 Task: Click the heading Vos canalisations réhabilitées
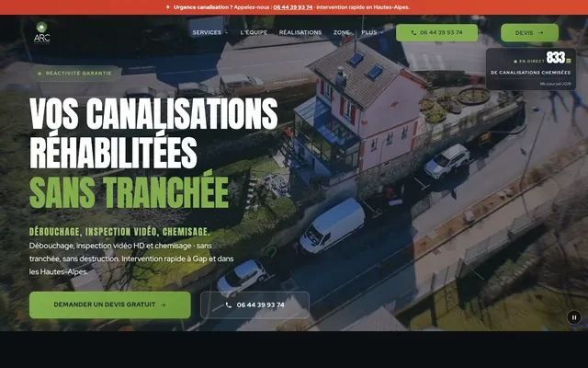pos(153,132)
